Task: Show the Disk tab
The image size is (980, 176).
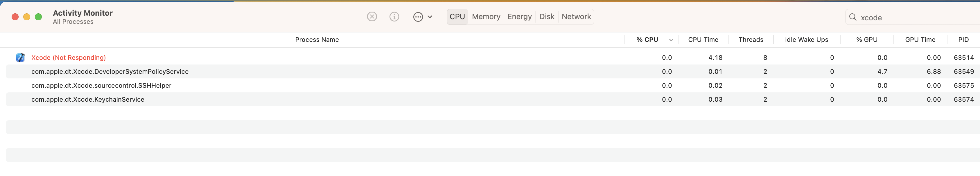Action: tap(547, 17)
